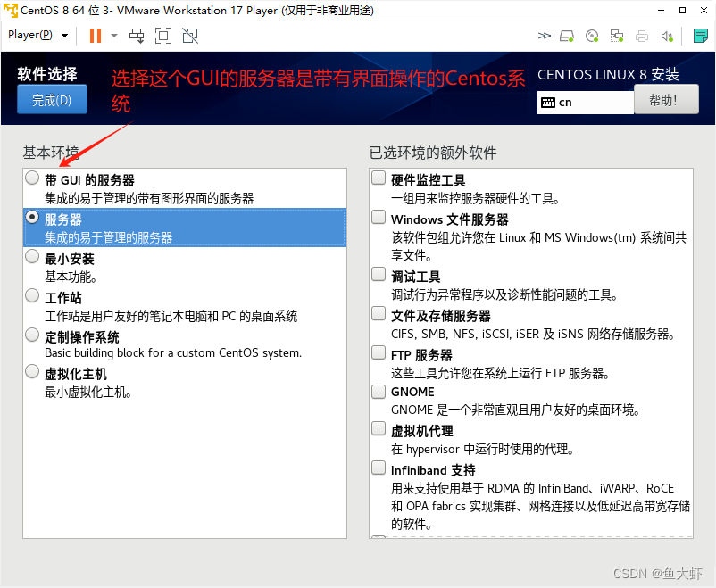Screen dimensions: 716x588
Task: Click the VMware Player title bar icon
Action: (10, 10)
